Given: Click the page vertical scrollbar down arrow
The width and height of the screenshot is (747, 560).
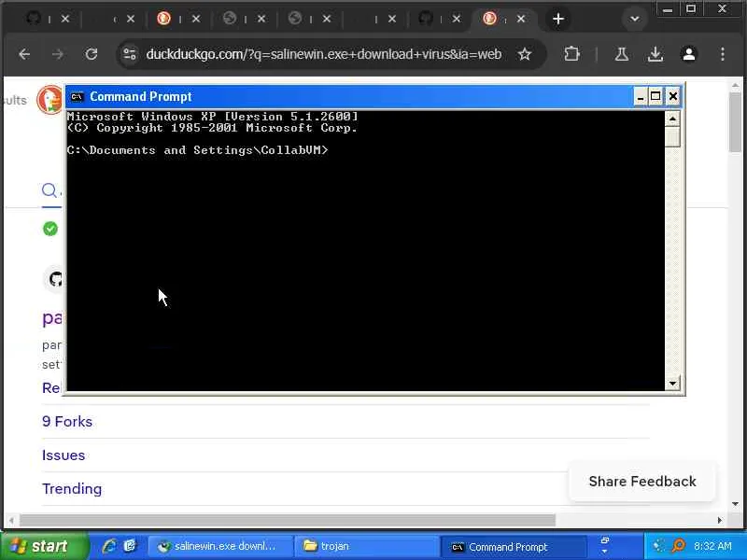Looking at the screenshot, I should point(735,504).
